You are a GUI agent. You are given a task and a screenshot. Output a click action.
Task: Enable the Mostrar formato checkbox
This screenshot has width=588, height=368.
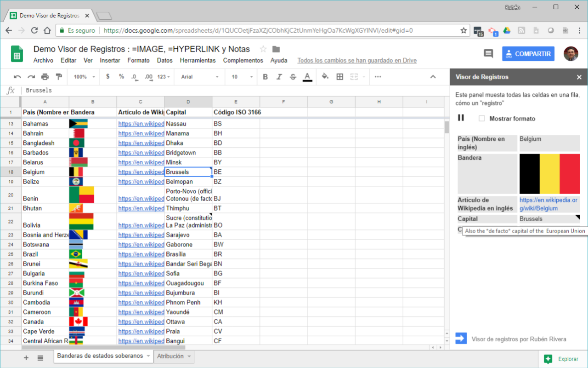(x=481, y=118)
